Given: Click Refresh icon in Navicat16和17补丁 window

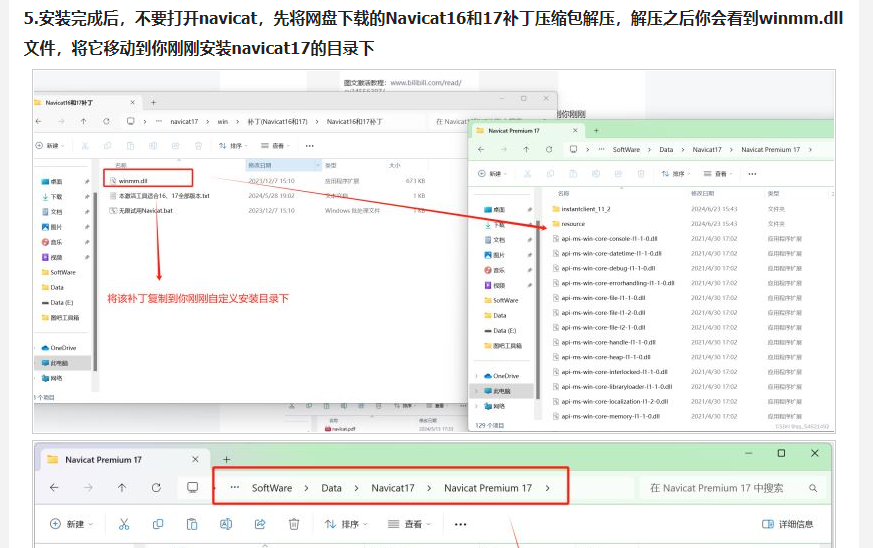Looking at the screenshot, I should tap(106, 121).
